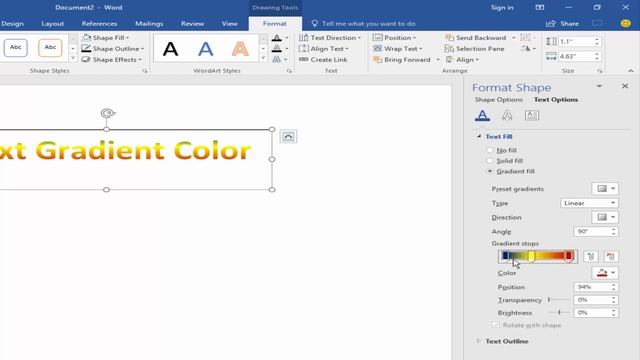Click the Text Fill ribbon icon
This screenshot has height=360, width=640.
click(277, 38)
